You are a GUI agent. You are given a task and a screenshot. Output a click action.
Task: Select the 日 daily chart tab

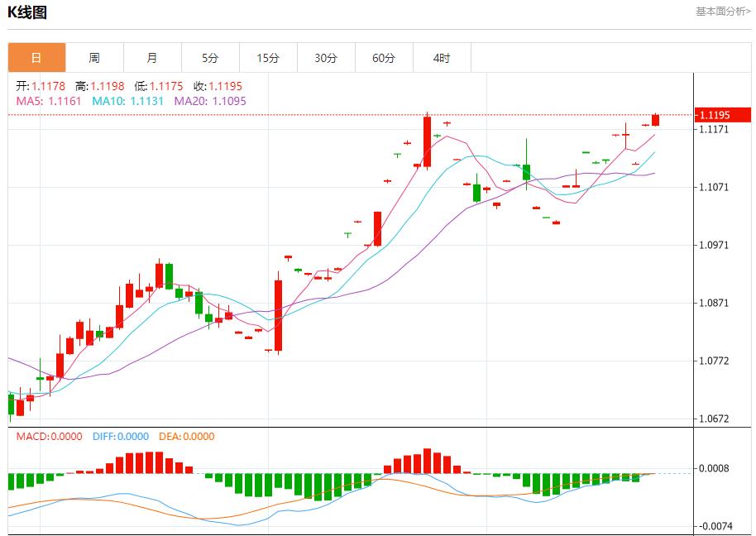coord(36,58)
